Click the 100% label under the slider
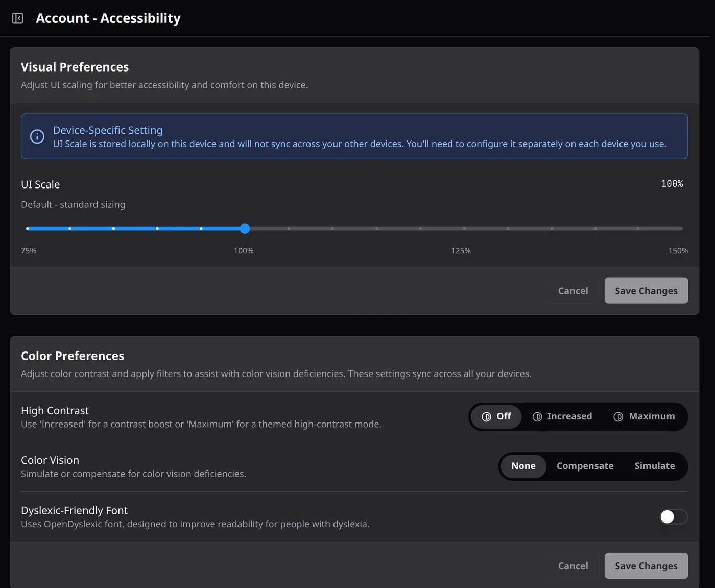The image size is (715, 588). point(244,251)
